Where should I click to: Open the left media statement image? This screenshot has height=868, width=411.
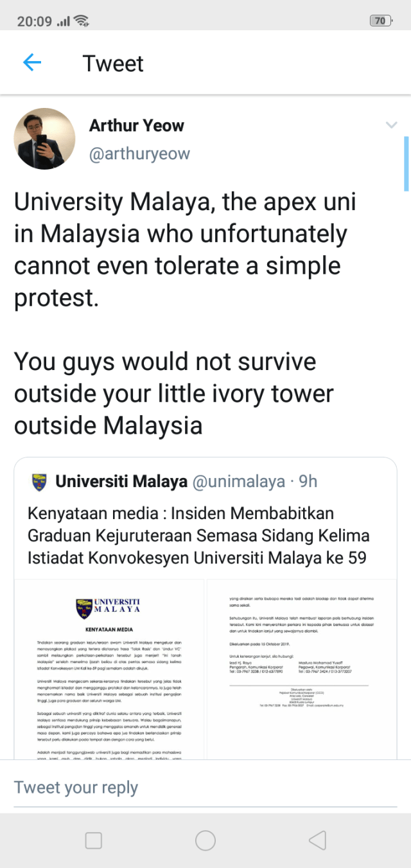[109, 668]
